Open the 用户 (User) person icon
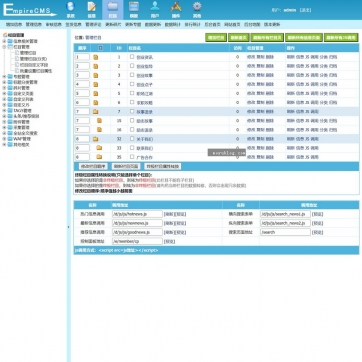This screenshot has height=362, width=362. [x=155, y=10]
